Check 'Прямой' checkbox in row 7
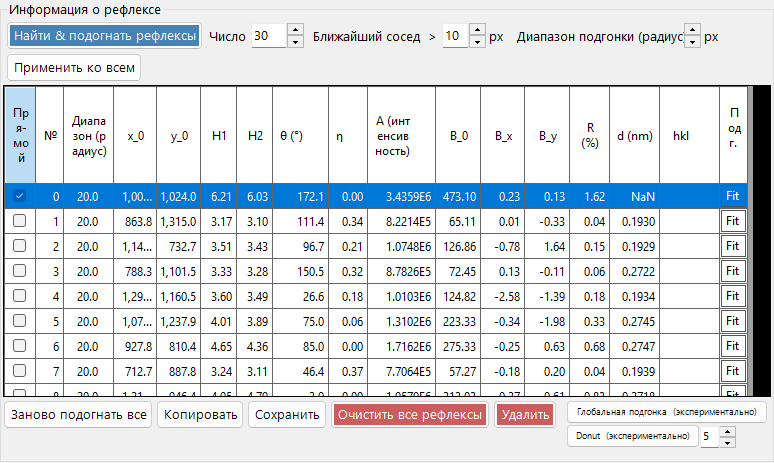The height and width of the screenshot is (463, 774). [x=19, y=371]
